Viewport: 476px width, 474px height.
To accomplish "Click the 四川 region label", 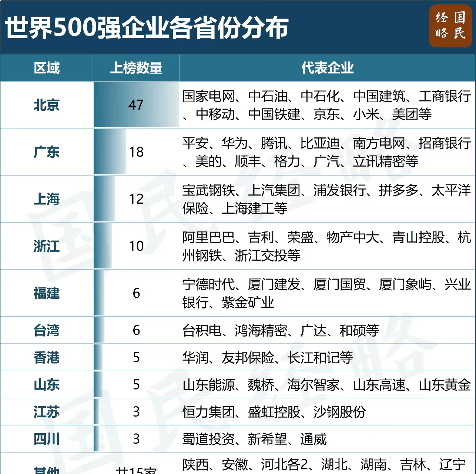I will pyautogui.click(x=47, y=439).
